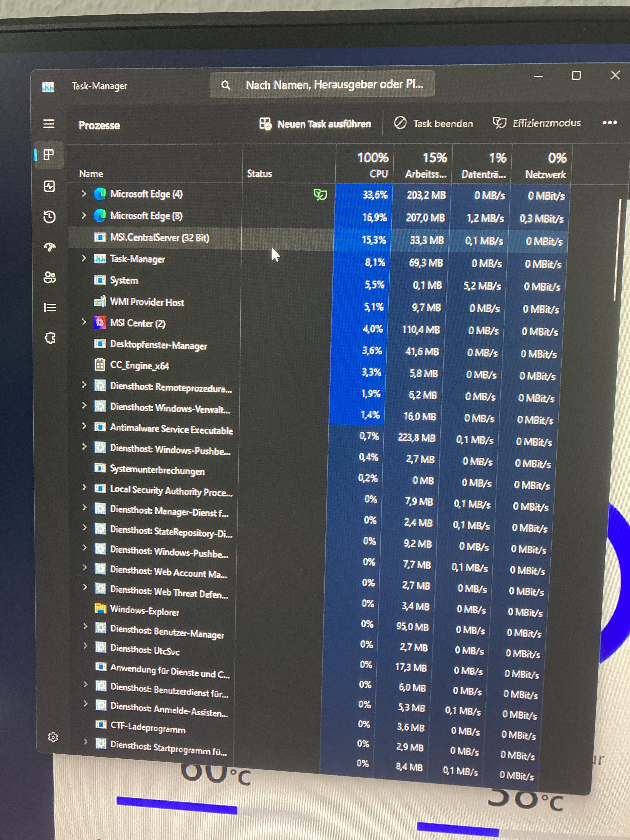
Task: Expand the Microsoft Edge (4) process group
Action: click(84, 194)
